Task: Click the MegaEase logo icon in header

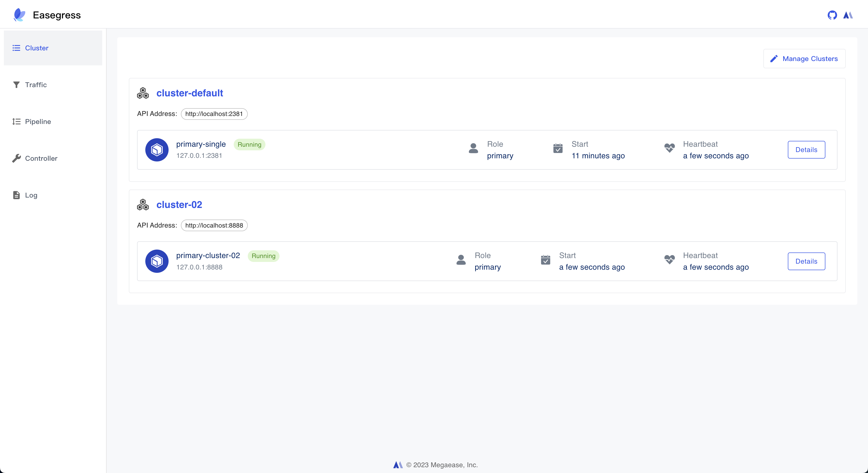Action: pos(848,15)
